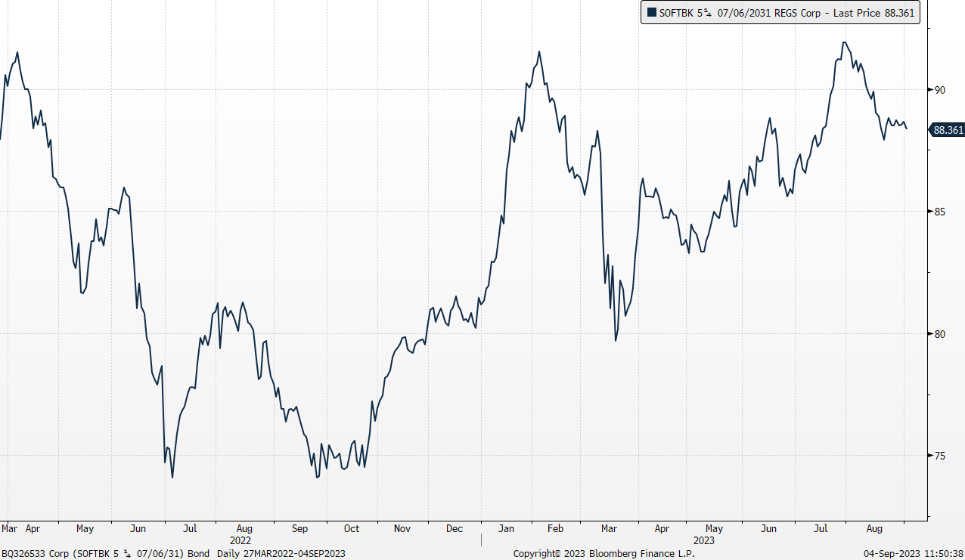This screenshot has height=560, width=965.
Task: Click the 04-Sep-2023 11:50:38 timestamp
Action: point(914,554)
